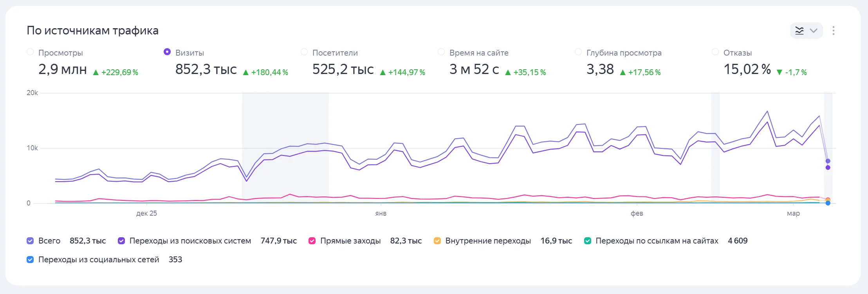Open the three-dot widget options menu
The height and width of the screenshot is (294, 868).
833,31
